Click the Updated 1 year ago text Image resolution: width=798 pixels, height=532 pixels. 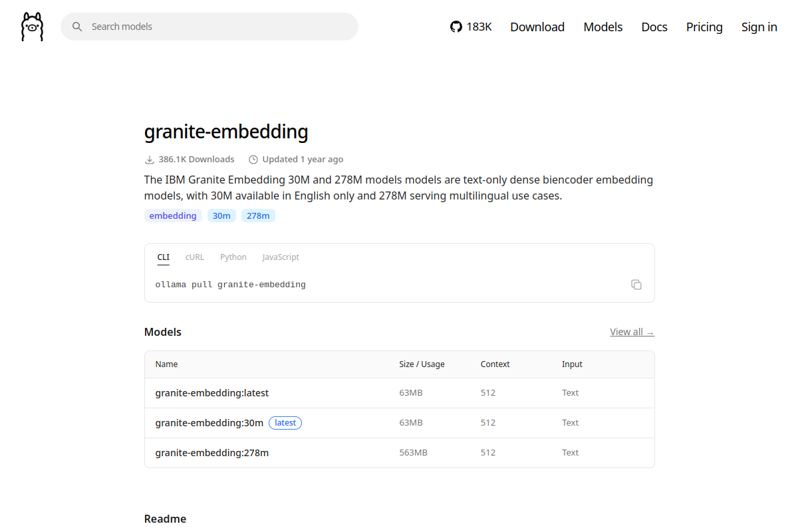click(303, 160)
